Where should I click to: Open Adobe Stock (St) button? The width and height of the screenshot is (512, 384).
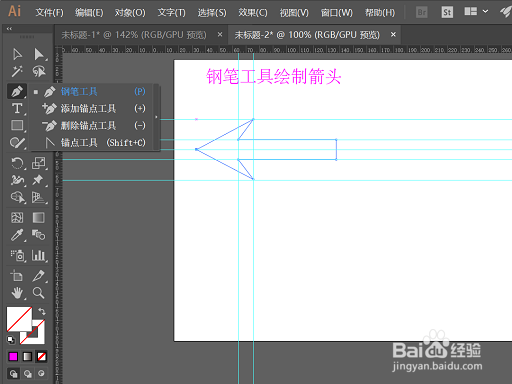pyautogui.click(x=447, y=12)
